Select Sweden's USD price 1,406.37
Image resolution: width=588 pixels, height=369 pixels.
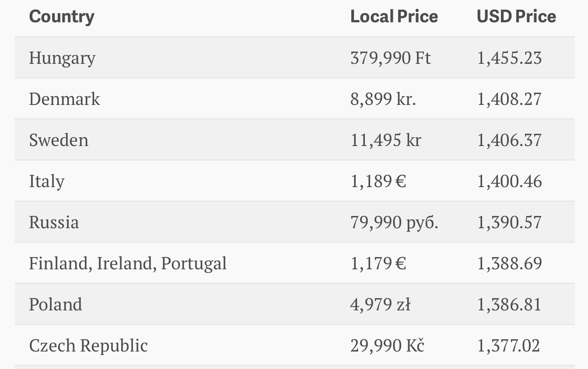(509, 140)
